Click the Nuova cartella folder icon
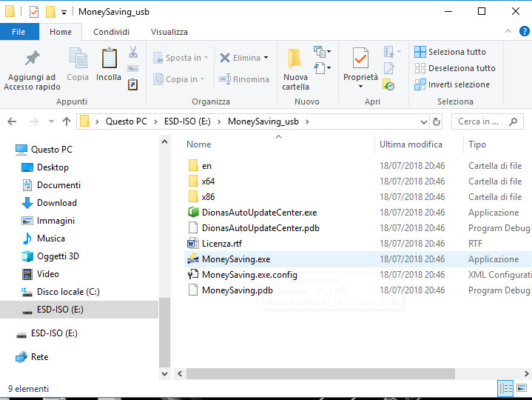 pos(294,59)
